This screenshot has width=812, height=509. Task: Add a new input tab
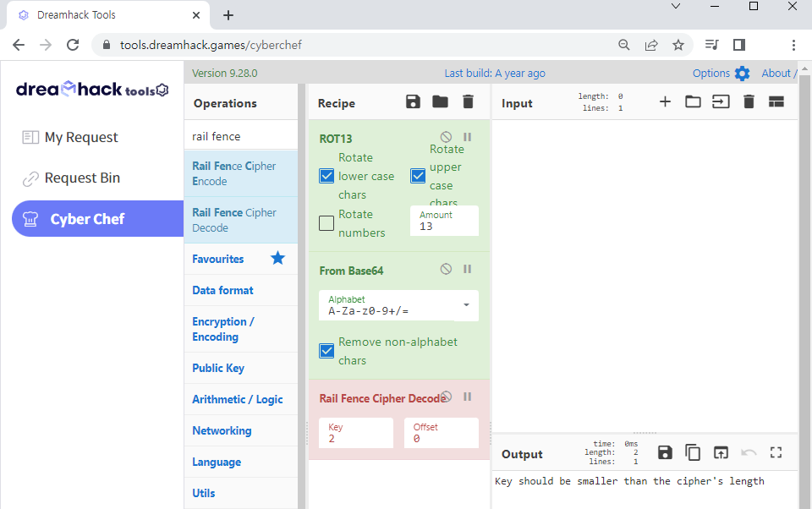click(665, 101)
